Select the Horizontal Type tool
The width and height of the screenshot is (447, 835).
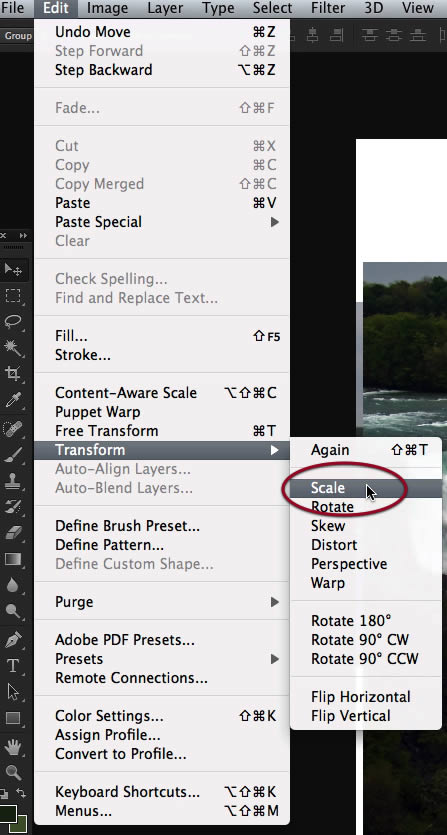click(13, 666)
